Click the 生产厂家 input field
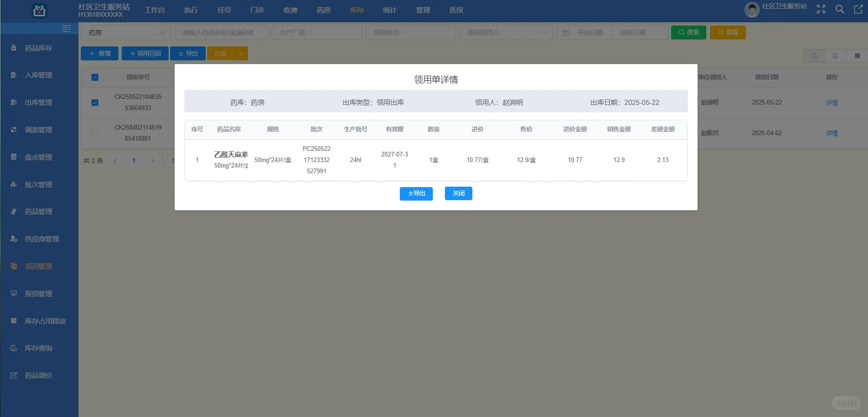The width and height of the screenshot is (868, 417). tap(317, 33)
